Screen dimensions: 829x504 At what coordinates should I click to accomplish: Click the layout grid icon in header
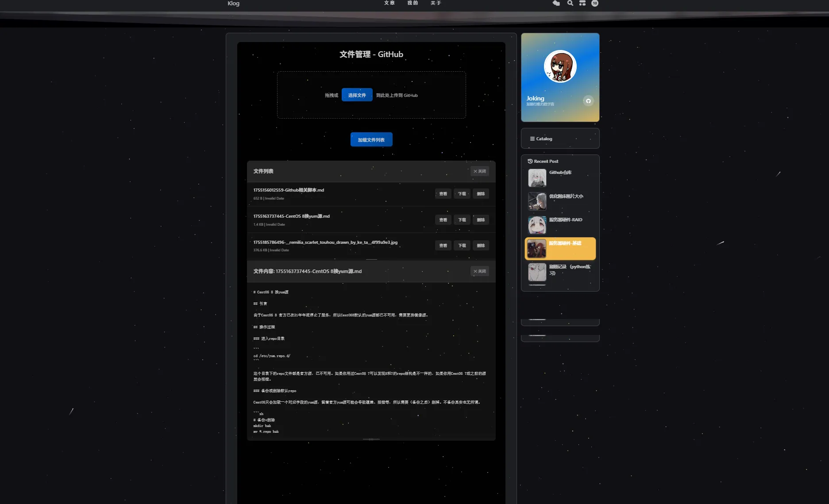pyautogui.click(x=582, y=3)
